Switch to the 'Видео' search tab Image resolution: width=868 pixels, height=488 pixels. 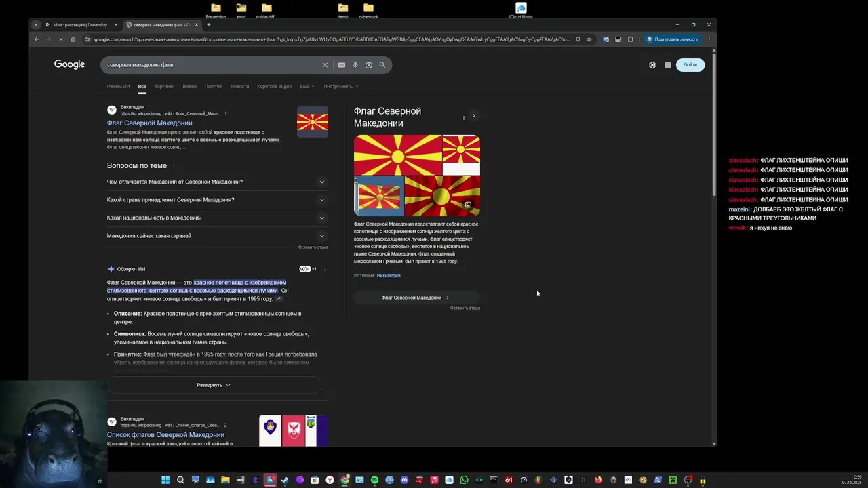(x=189, y=87)
